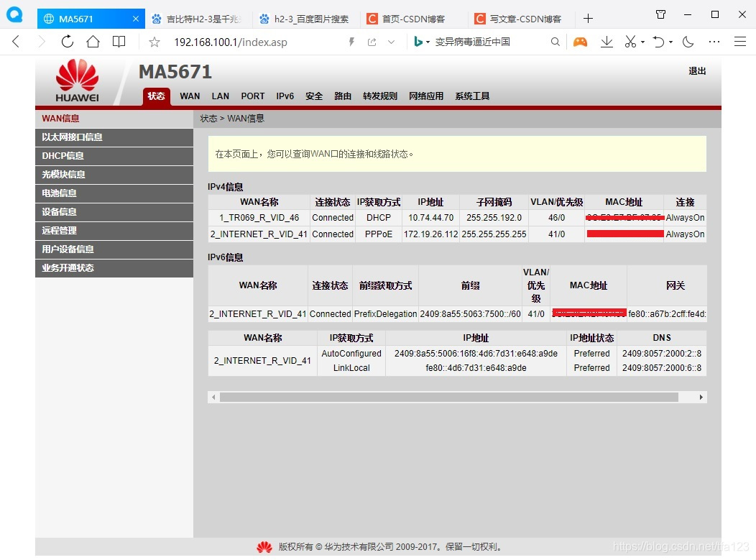Open the browser home page icon
This screenshot has width=756, height=560.
93,42
